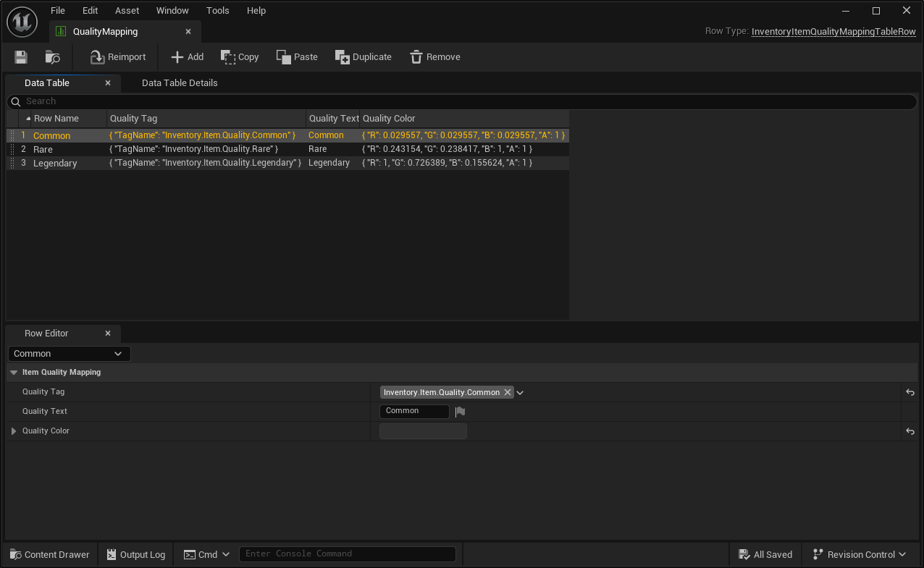Collapse the Item Quality Mapping section
Viewport: 924px width, 568px height.
[x=14, y=373]
